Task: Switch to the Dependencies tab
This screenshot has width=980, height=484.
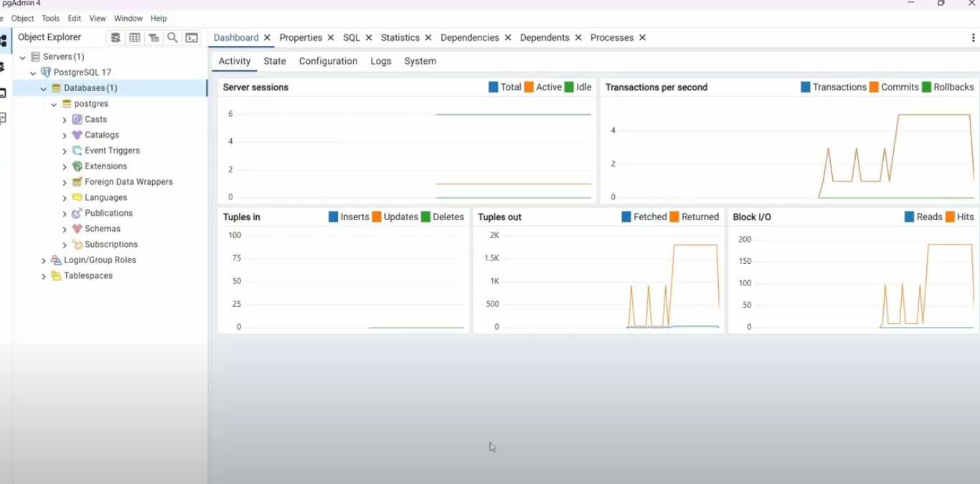Action: [x=470, y=38]
